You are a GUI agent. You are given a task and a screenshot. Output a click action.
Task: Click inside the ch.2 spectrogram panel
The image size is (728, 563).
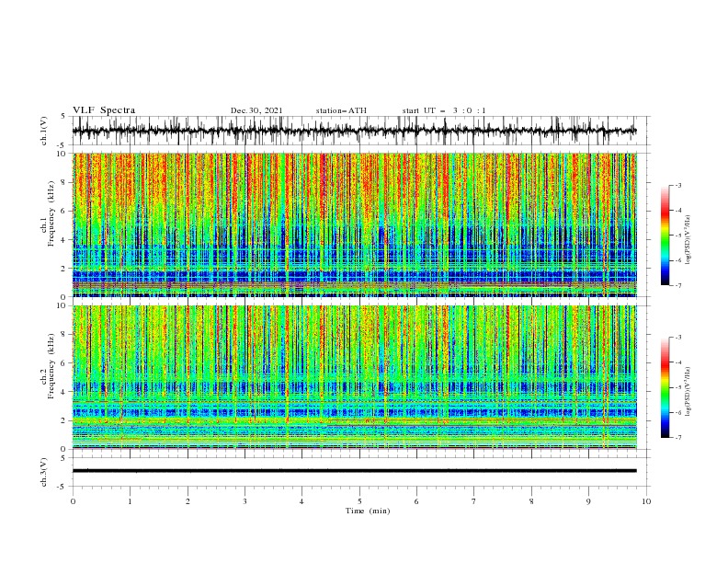pos(354,377)
